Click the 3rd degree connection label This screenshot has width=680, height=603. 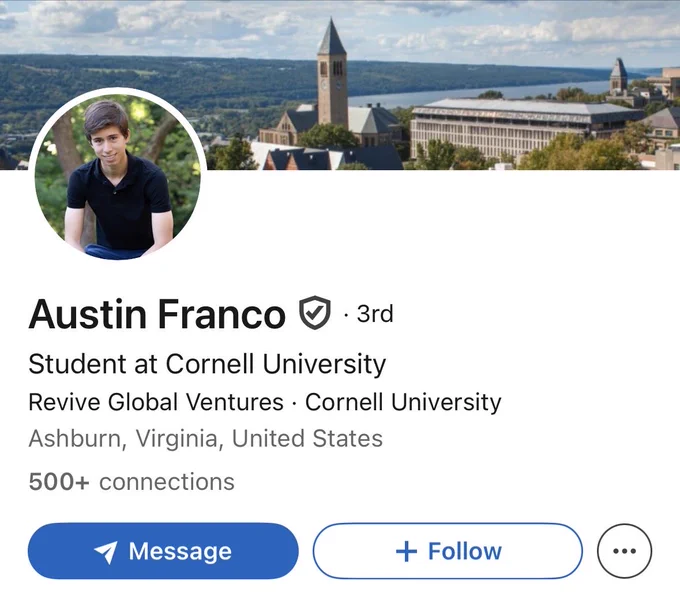point(375,314)
